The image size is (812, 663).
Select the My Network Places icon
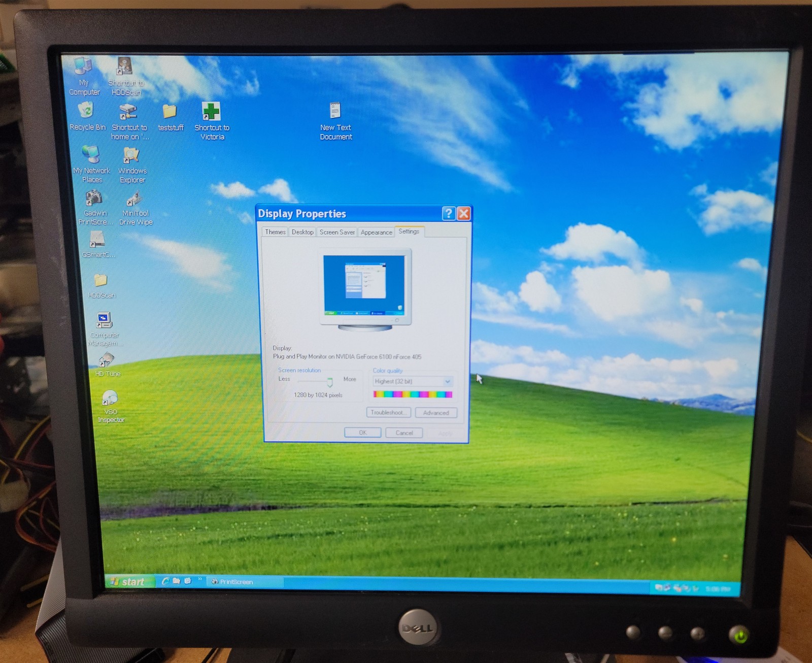point(91,164)
